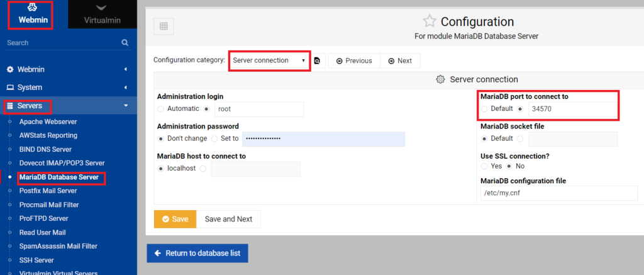Click the administration password field
This screenshot has height=275, width=644.
pos(324,139)
